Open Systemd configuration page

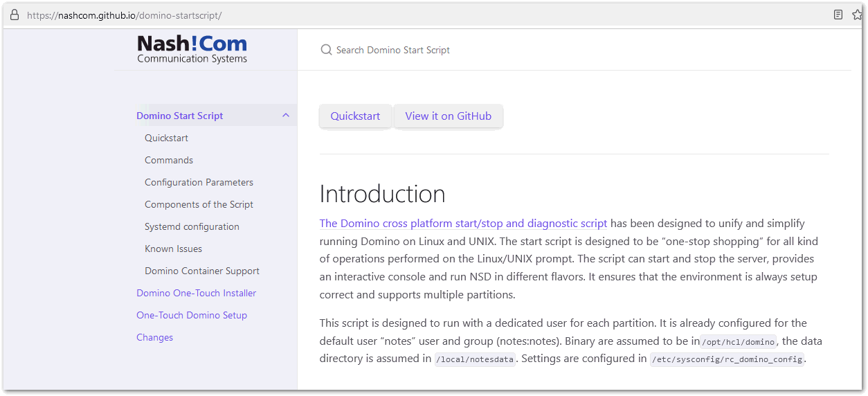[x=192, y=226]
